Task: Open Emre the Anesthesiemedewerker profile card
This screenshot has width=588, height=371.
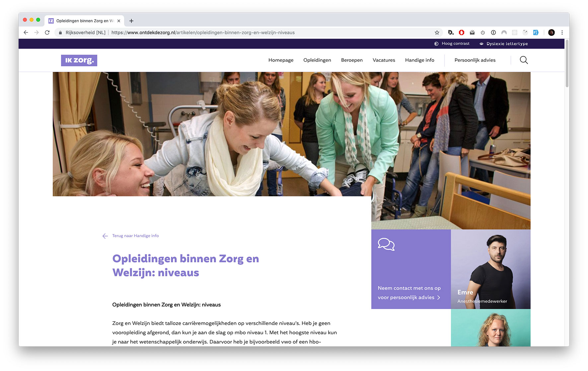Action: coord(490,269)
